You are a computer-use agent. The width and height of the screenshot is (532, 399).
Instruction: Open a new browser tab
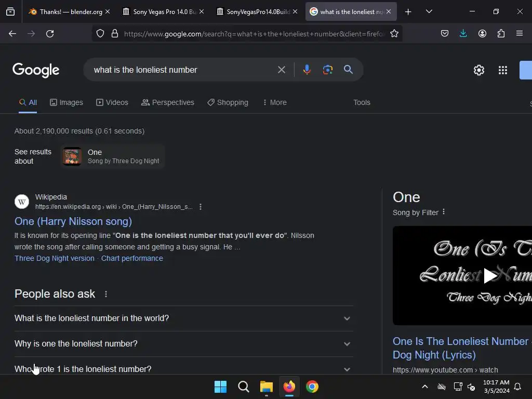coord(408,12)
